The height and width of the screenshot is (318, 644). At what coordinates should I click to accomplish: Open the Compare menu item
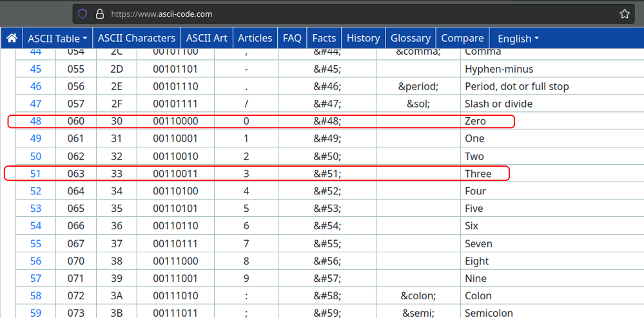462,38
